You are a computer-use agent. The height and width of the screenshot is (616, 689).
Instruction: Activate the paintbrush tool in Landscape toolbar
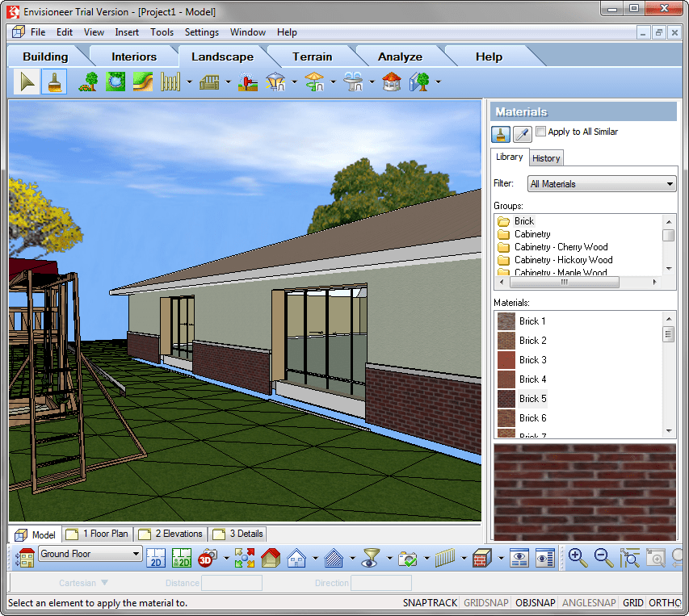54,82
